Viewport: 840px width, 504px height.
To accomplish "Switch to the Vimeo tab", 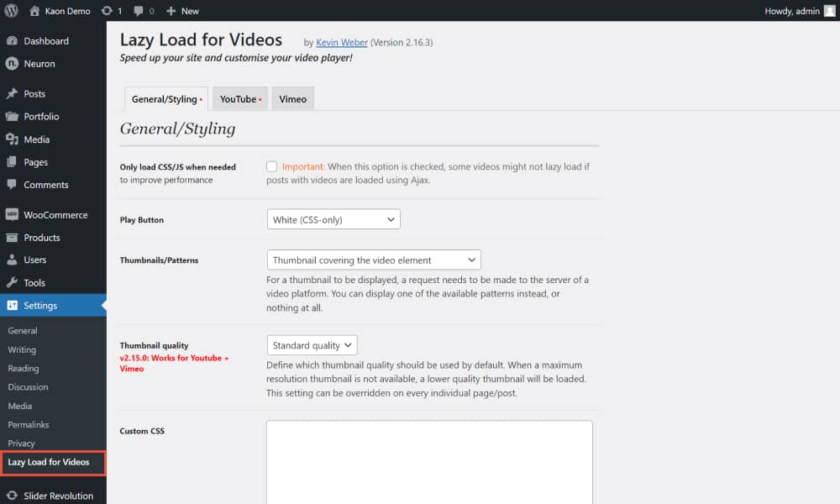I will click(292, 98).
